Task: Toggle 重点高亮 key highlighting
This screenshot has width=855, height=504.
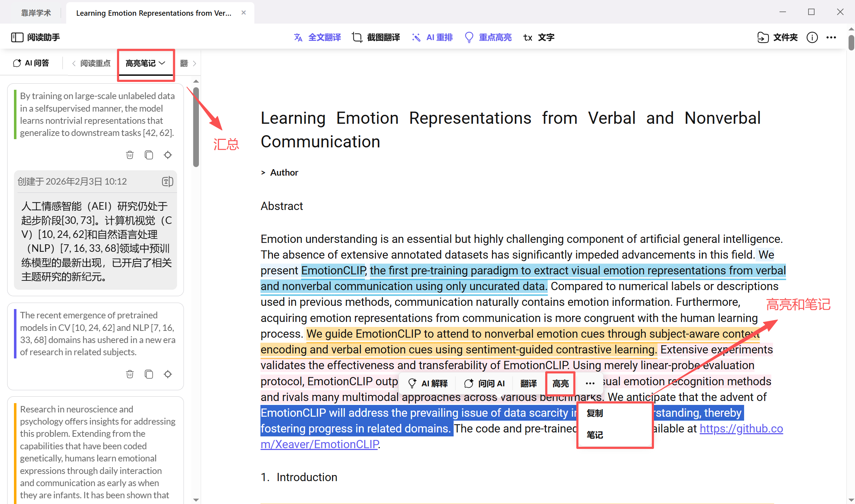Action: tap(488, 37)
